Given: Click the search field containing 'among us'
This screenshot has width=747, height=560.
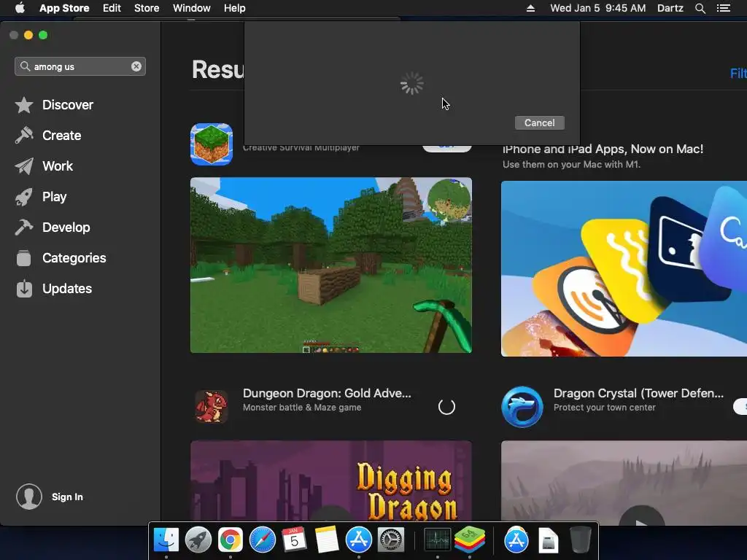Looking at the screenshot, I should tap(80, 66).
